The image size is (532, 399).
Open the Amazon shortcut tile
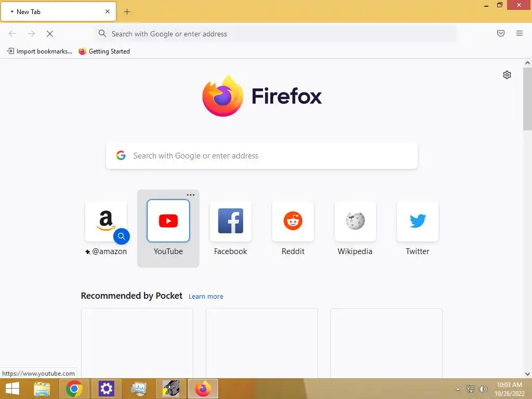pos(106,221)
